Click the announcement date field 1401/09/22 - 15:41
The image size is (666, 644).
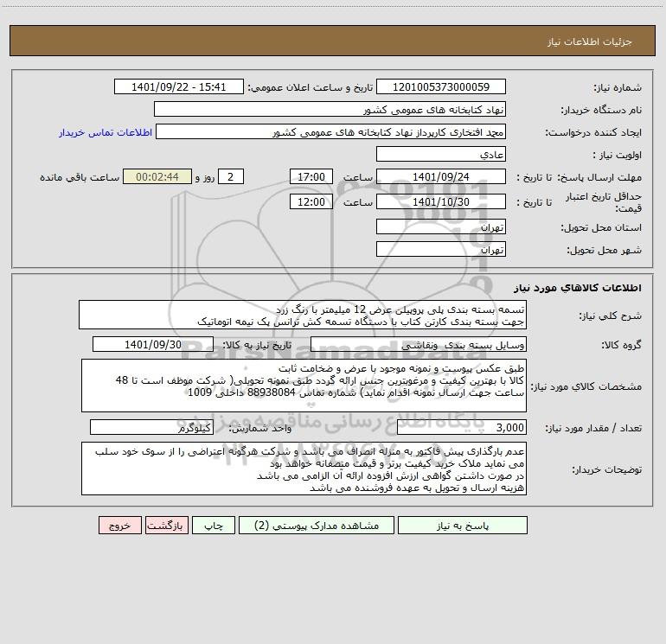pos(179,86)
